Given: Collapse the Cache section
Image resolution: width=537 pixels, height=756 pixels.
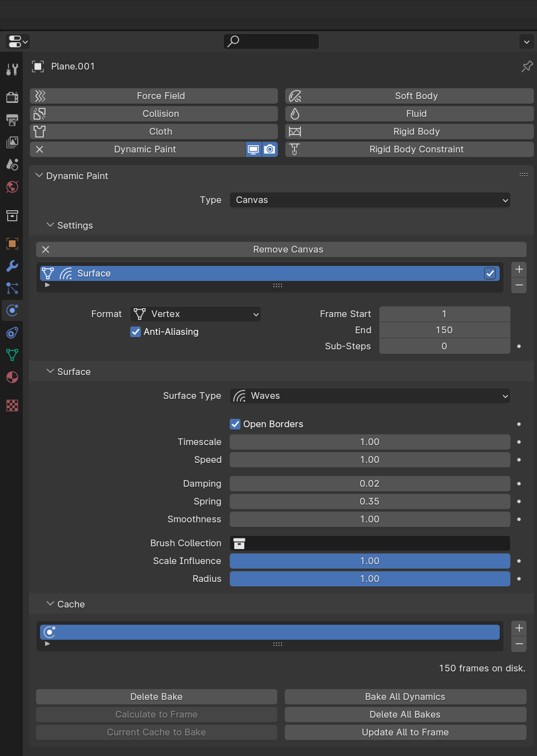Looking at the screenshot, I should pyautogui.click(x=51, y=604).
